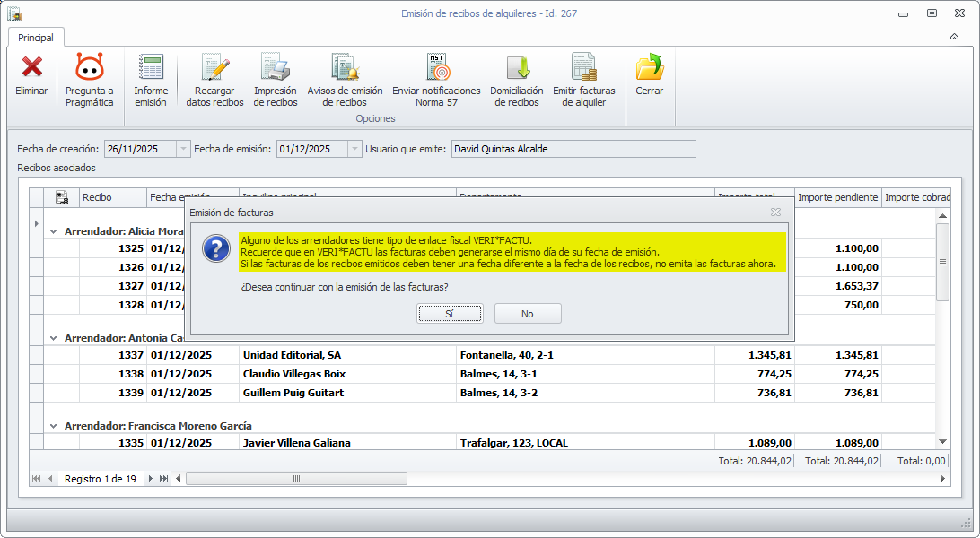Select the Principal ribbon tab

pyautogui.click(x=36, y=38)
